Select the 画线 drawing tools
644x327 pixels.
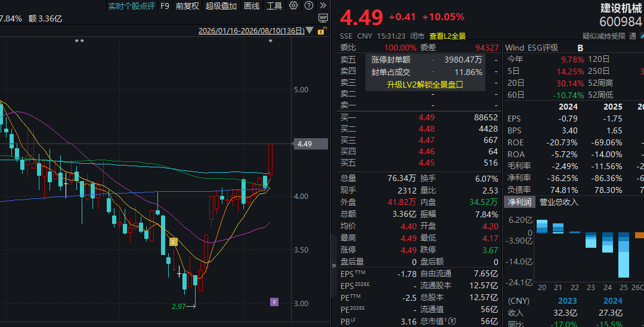click(252, 6)
